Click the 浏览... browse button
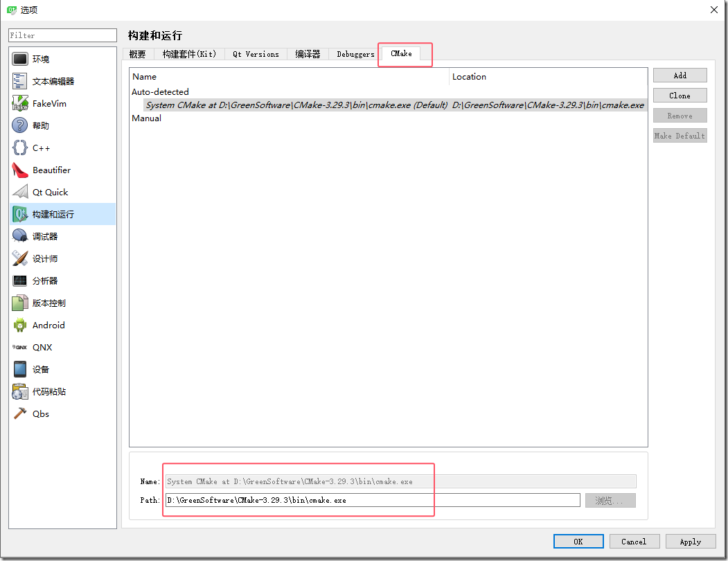This screenshot has height=561, width=728. tap(610, 500)
